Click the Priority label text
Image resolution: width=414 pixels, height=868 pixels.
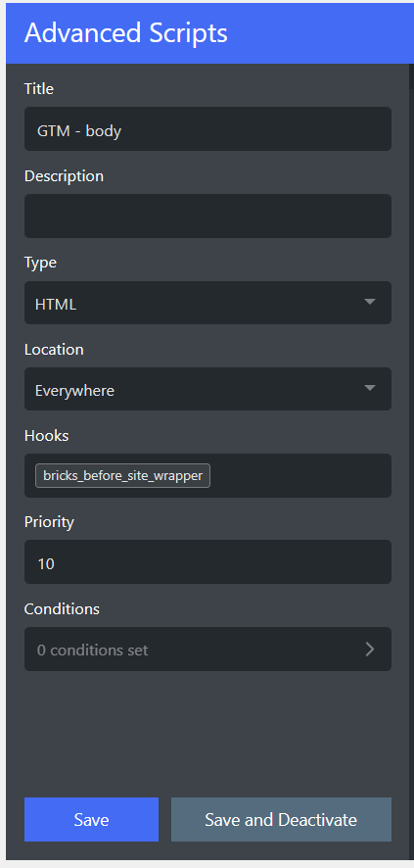(x=49, y=522)
